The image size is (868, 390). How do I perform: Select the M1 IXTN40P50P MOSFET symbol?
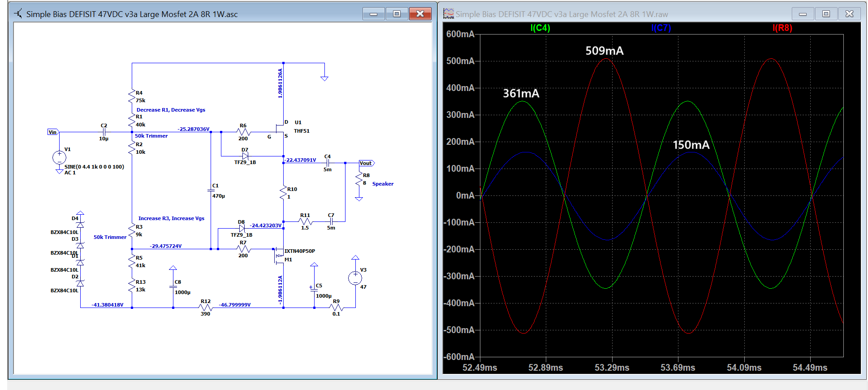[x=279, y=255]
